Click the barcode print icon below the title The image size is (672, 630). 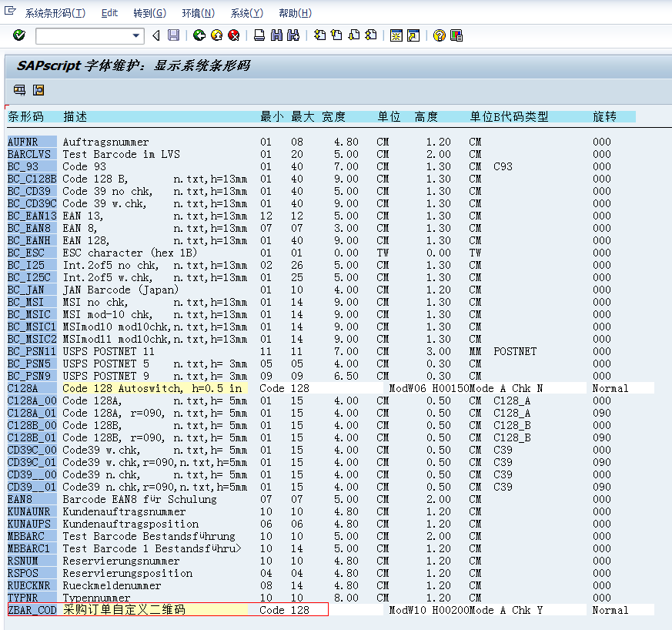pyautogui.click(x=18, y=90)
